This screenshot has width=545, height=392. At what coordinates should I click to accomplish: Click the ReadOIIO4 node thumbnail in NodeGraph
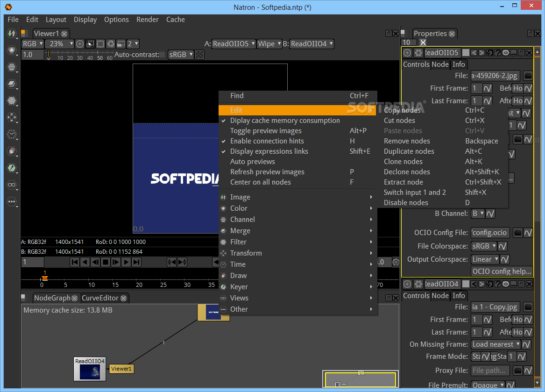click(90, 372)
